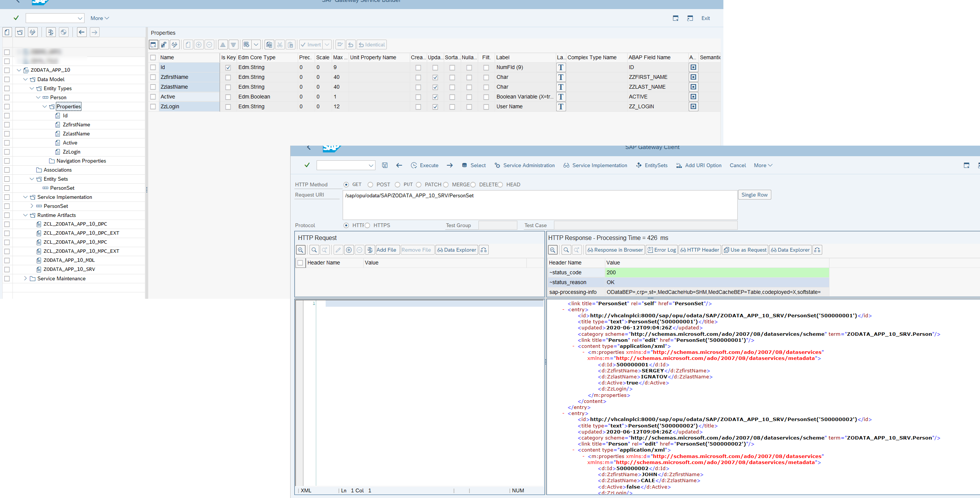Select the PUT HTTP method radio button

click(397, 185)
